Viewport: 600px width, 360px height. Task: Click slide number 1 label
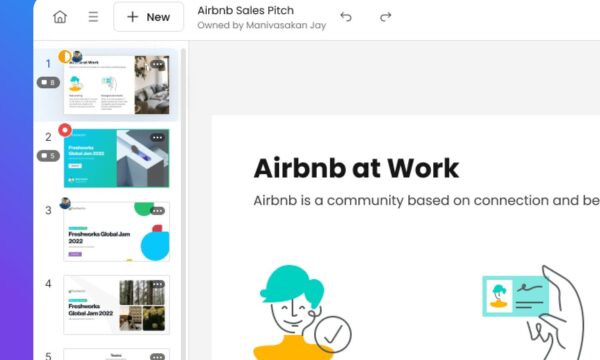point(48,64)
